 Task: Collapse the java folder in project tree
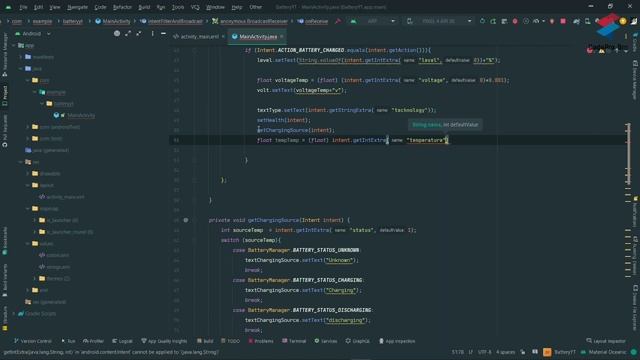click(x=21, y=69)
